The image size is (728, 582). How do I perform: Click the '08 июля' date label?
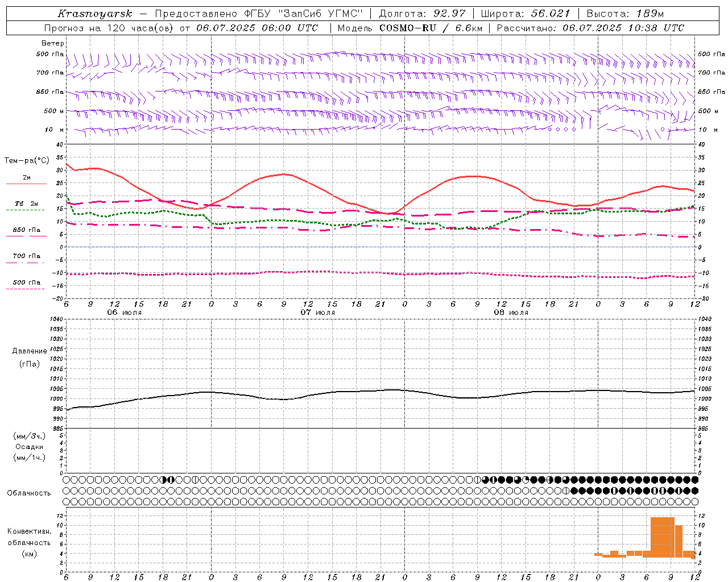(x=511, y=313)
